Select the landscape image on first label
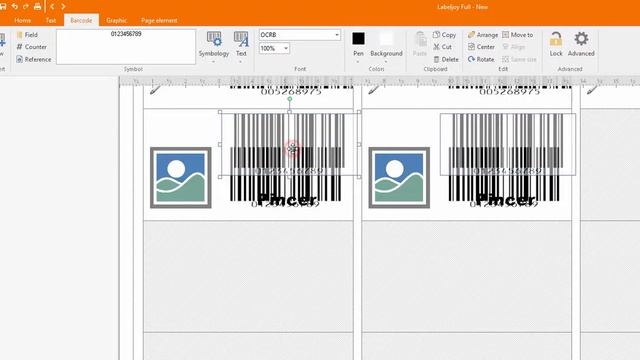This screenshot has width=640, height=360. point(181,178)
